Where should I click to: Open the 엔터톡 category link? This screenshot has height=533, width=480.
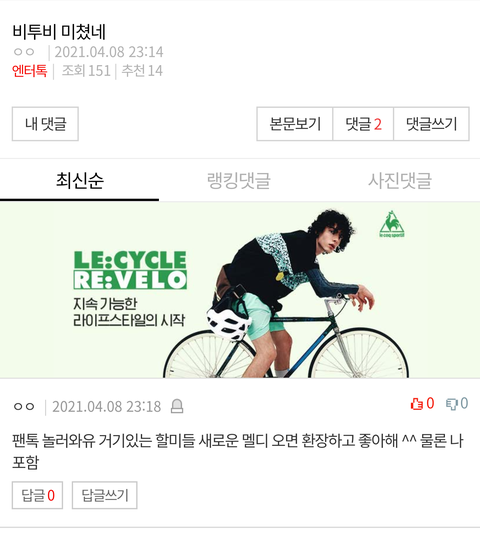point(30,71)
